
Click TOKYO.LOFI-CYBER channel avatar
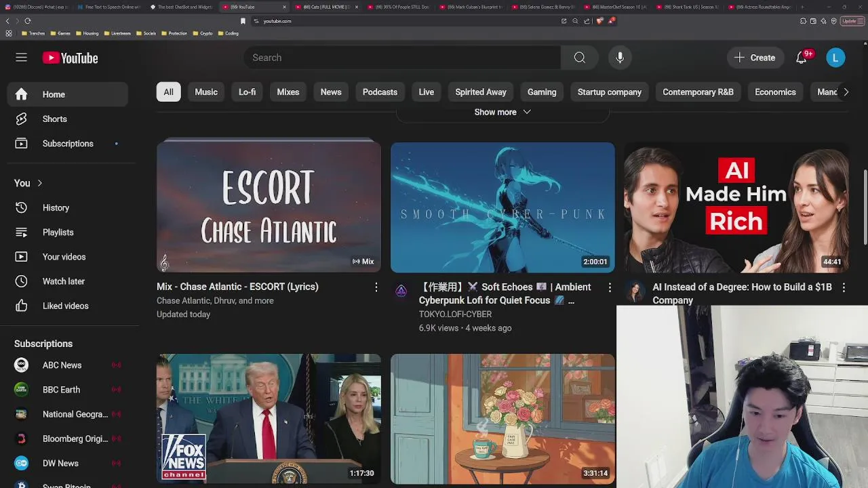[x=401, y=291]
